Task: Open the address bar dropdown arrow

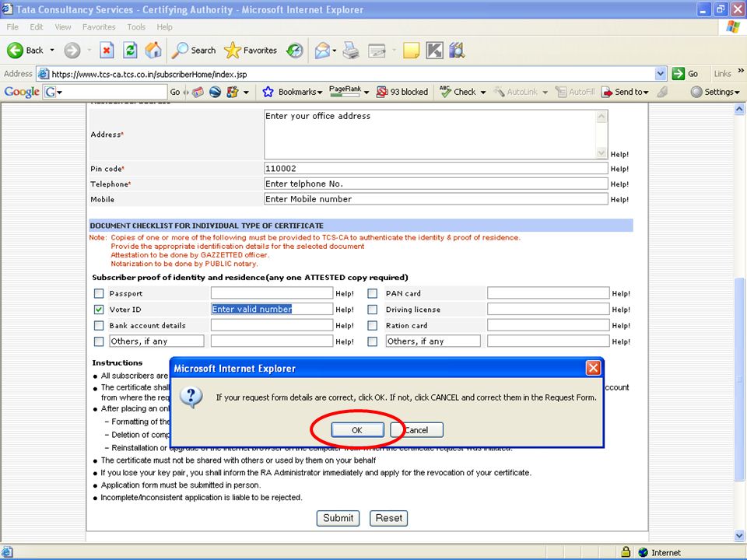Action: pos(661,74)
